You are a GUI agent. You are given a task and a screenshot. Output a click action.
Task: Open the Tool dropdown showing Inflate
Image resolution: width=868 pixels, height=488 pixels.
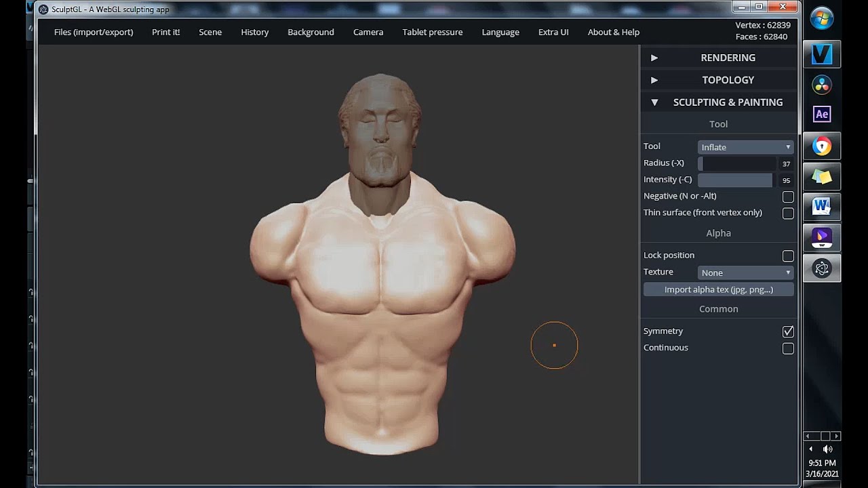(x=745, y=147)
